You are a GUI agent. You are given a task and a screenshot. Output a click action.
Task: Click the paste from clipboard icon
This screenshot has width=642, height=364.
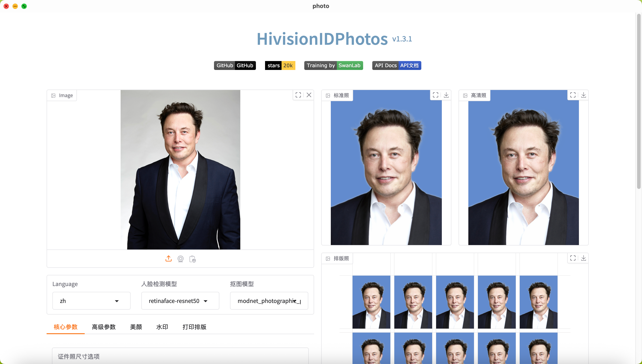coord(193,259)
